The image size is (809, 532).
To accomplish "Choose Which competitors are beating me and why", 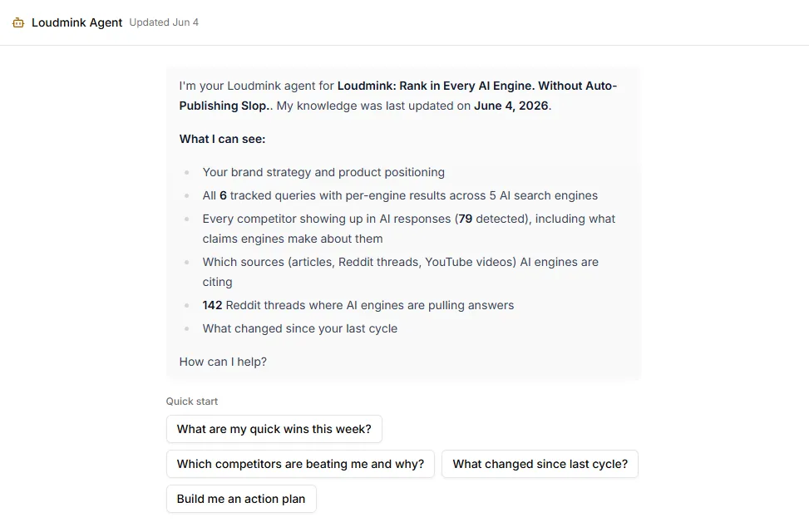I will click(300, 464).
